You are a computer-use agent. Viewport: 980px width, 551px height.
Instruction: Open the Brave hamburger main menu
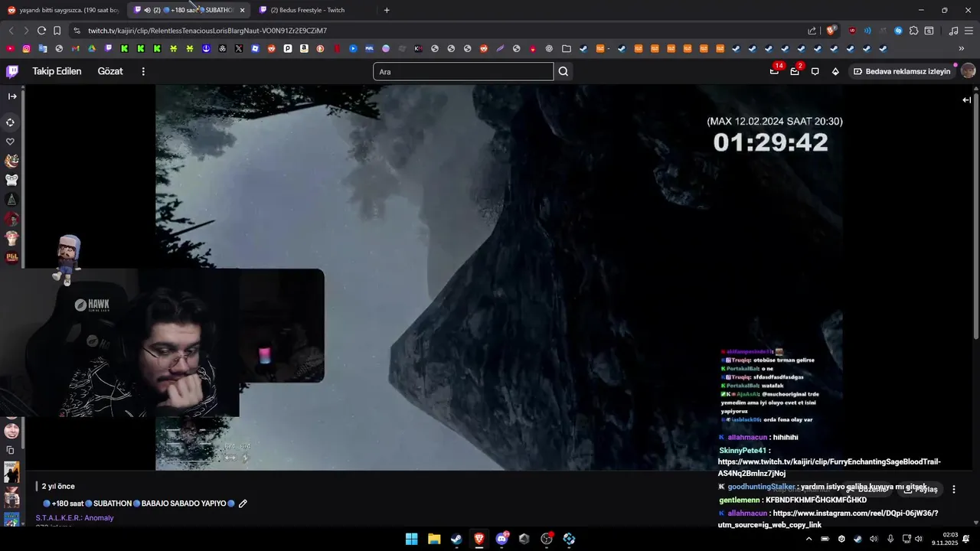969,31
